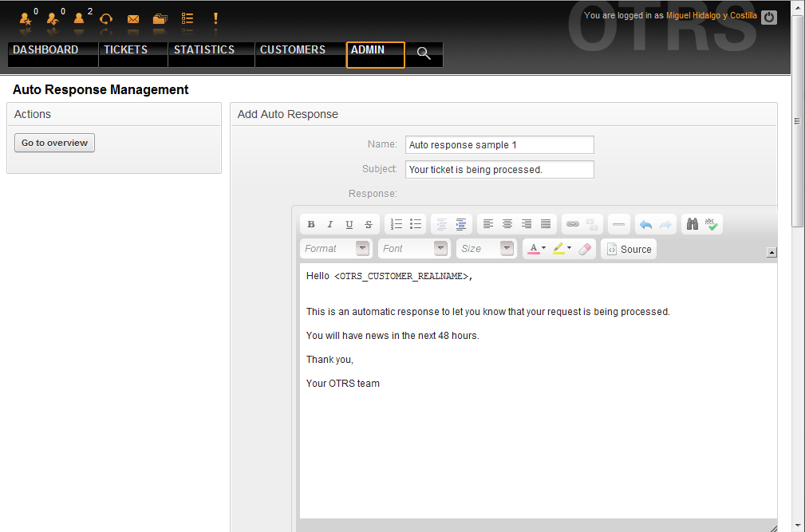Enable justify alignment for text
The width and height of the screenshot is (805, 532).
click(x=546, y=225)
